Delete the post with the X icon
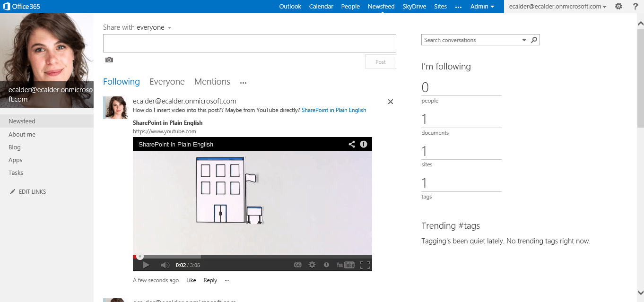 click(x=391, y=102)
